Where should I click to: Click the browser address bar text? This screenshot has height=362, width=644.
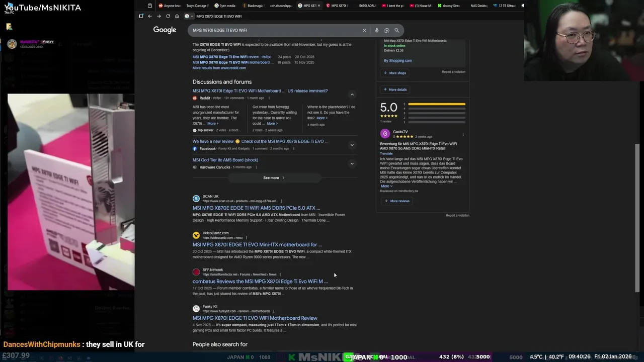[x=219, y=16]
